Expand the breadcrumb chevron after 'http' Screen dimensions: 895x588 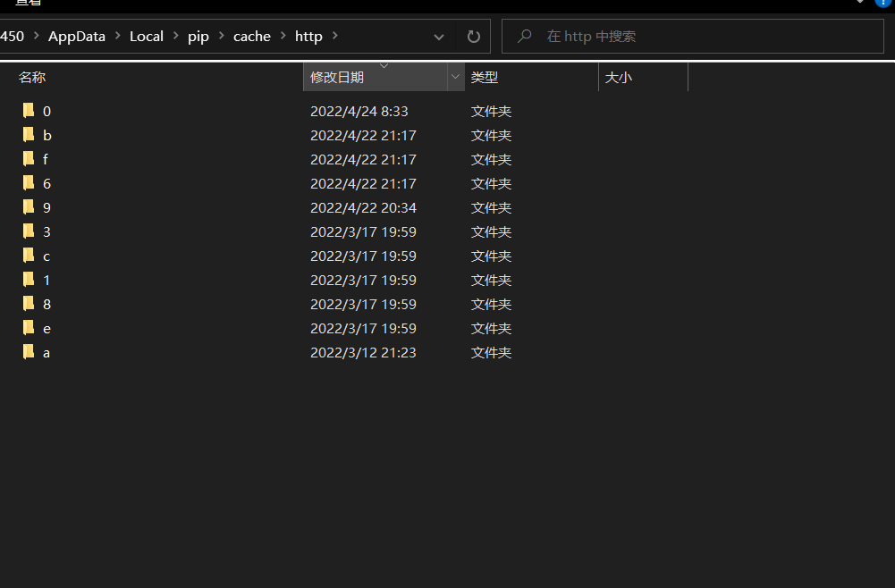334,37
